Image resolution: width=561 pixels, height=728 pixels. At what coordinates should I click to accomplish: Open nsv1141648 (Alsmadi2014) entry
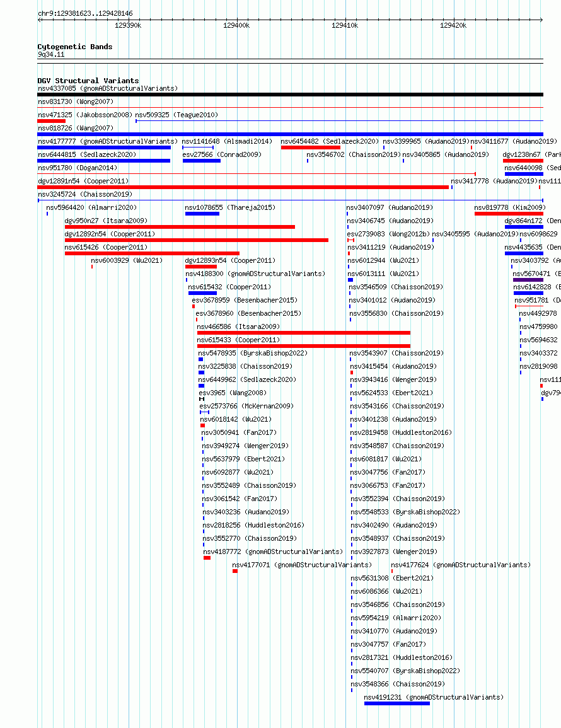pyautogui.click(x=227, y=141)
